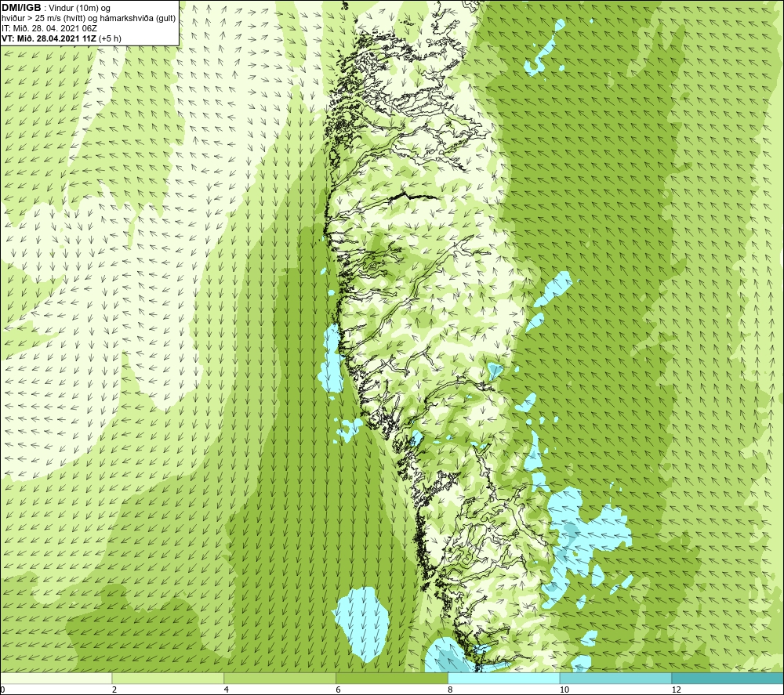This screenshot has height=695, width=784.
Task: Click the "(+5 h)" forecast offset text
Action: tap(110, 38)
